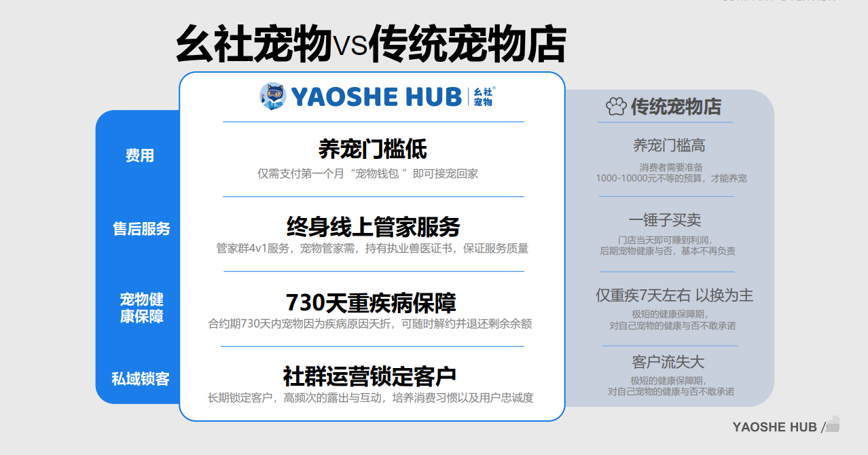
Task: Click the 1000-10000元不等的预算 description
Action: 671,173
